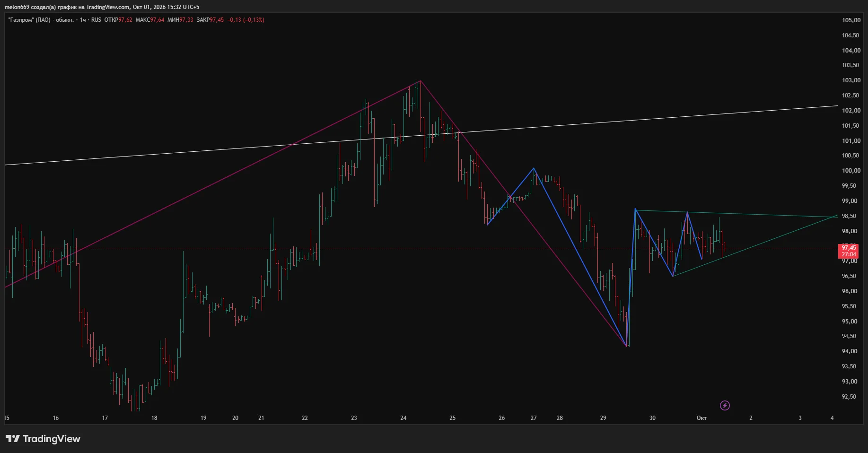Click the 103,00 price axis label
This screenshot has height=453, width=868.
click(851, 80)
